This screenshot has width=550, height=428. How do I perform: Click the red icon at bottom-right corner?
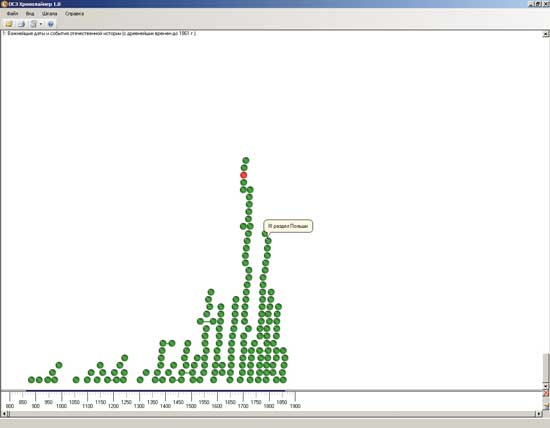pyautogui.click(x=546, y=394)
